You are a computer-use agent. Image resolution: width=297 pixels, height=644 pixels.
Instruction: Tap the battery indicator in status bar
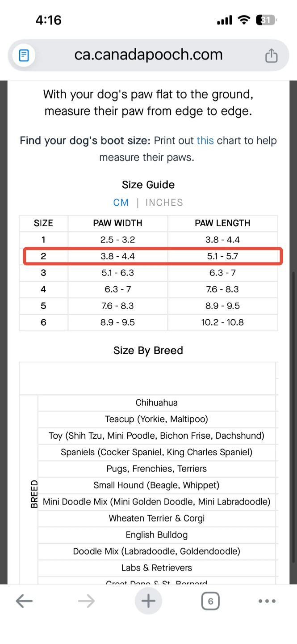click(266, 20)
